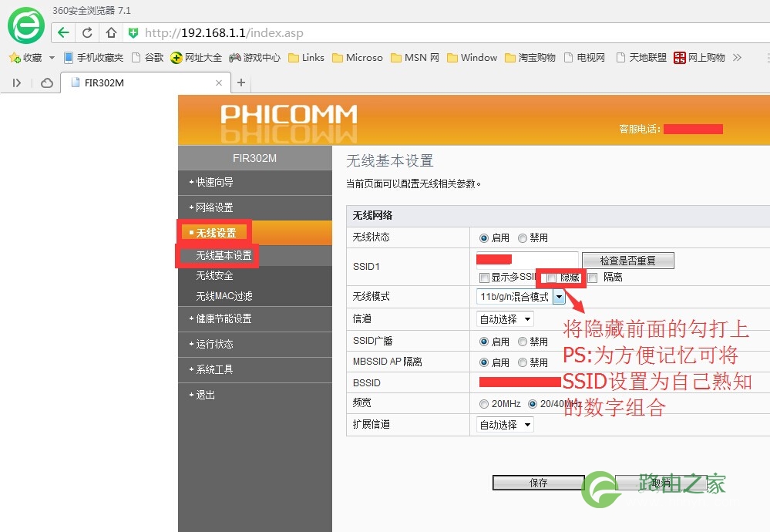770x532 pixels.
Task: Click the 360 browser logo icon
Action: (x=25, y=25)
